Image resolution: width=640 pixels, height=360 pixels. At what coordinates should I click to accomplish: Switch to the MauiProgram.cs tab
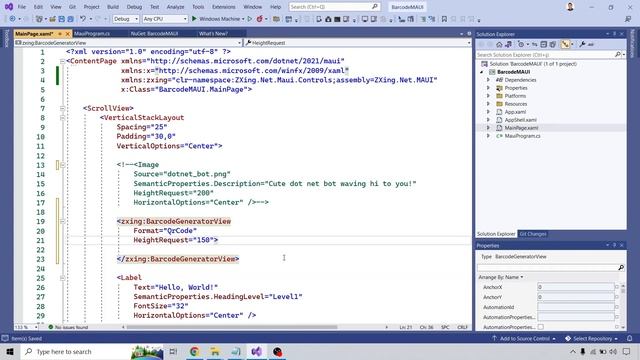(92, 33)
